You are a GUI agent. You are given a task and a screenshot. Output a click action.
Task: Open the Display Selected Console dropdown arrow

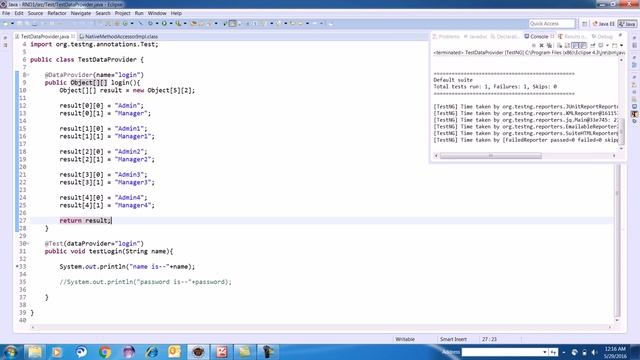click(607, 46)
